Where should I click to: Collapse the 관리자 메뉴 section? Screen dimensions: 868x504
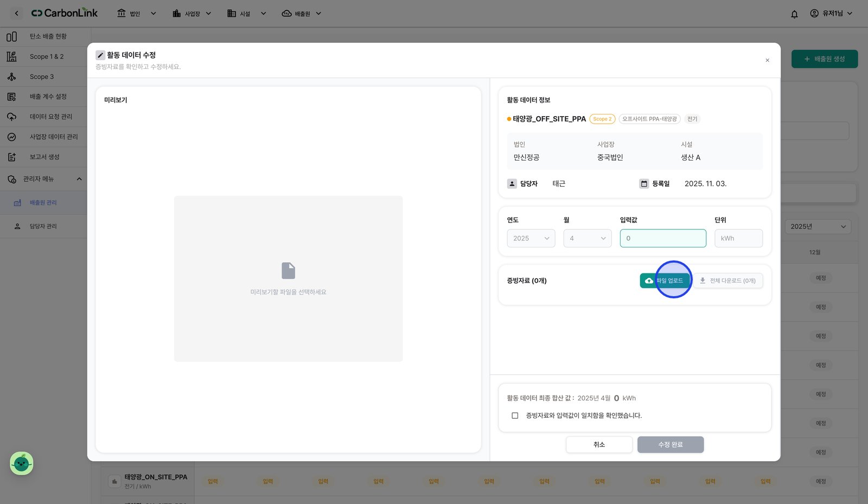tap(79, 179)
